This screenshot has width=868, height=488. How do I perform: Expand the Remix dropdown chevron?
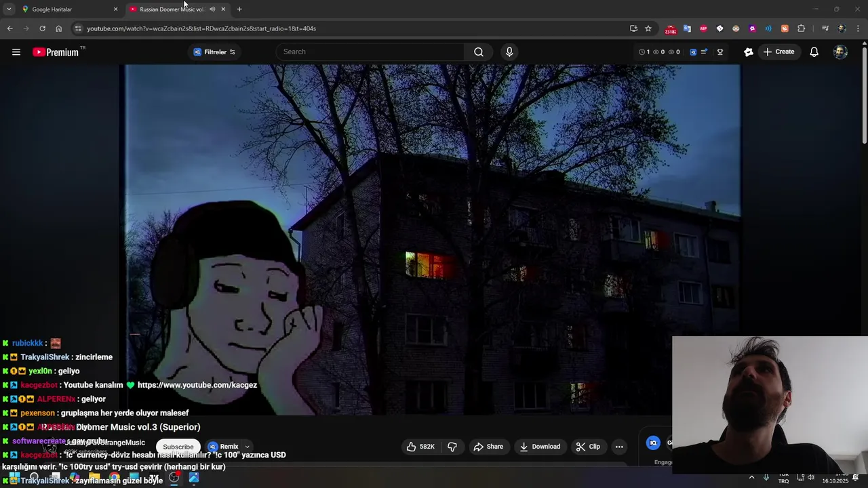tap(247, 447)
